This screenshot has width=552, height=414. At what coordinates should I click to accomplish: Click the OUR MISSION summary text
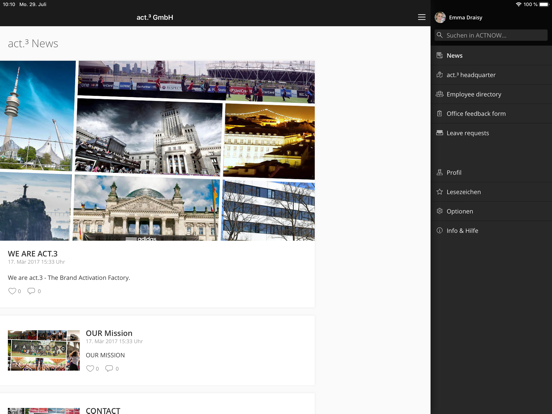[x=105, y=355]
